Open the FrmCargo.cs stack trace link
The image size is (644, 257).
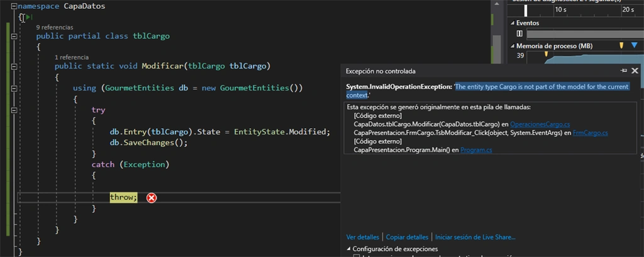pos(590,133)
